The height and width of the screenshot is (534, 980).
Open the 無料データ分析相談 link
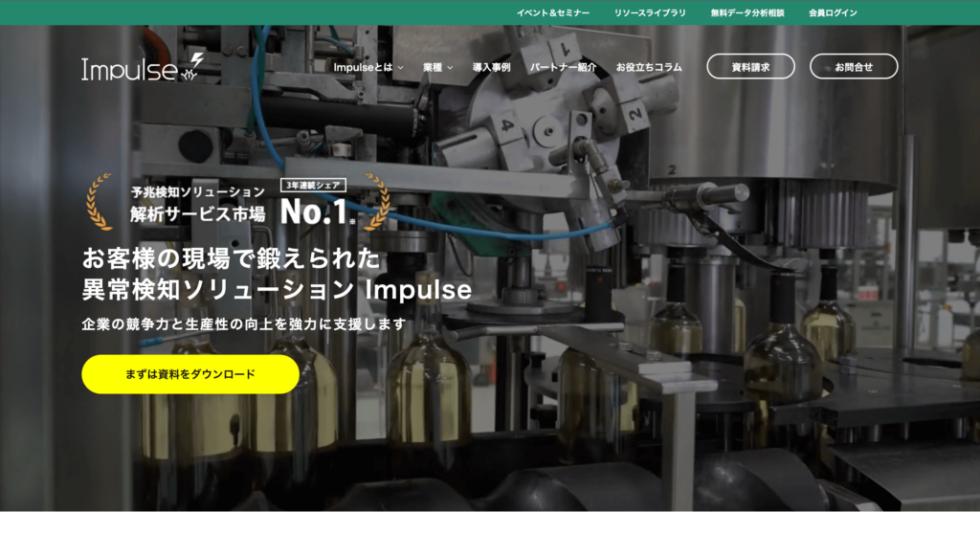pyautogui.click(x=746, y=12)
